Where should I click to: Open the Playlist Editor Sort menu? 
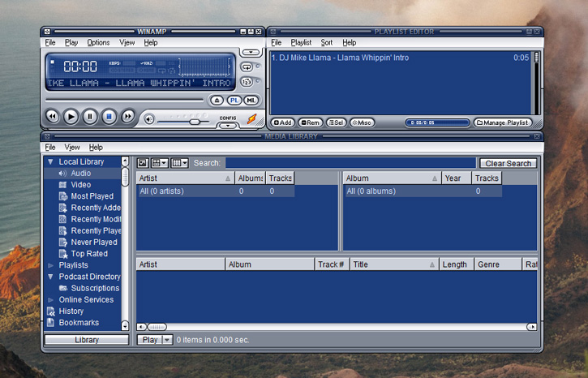327,43
